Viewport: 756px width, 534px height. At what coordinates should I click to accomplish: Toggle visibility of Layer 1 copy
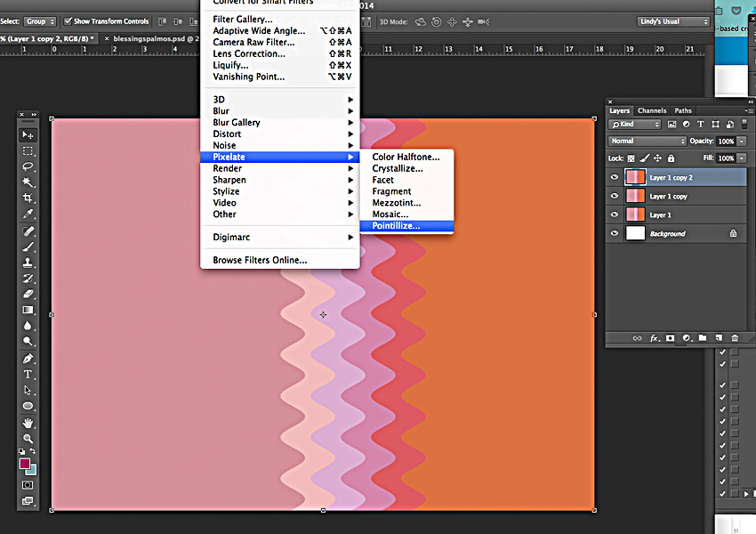(x=615, y=196)
